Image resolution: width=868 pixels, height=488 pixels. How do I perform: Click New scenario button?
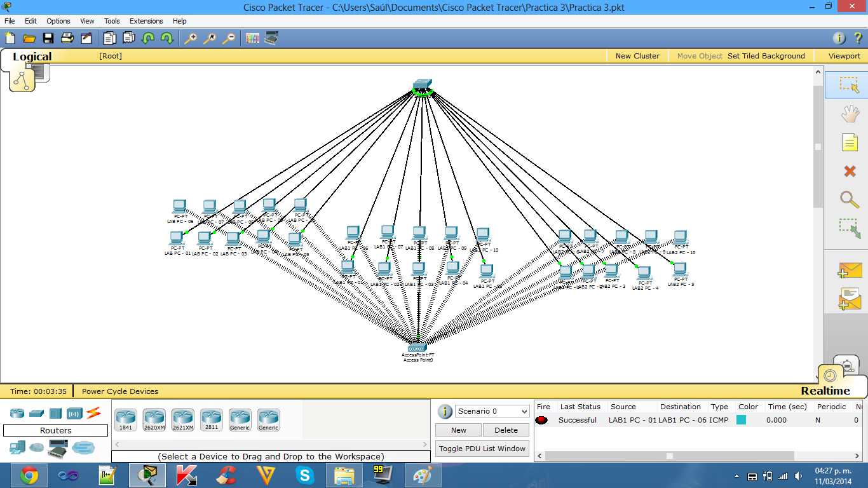pyautogui.click(x=459, y=430)
